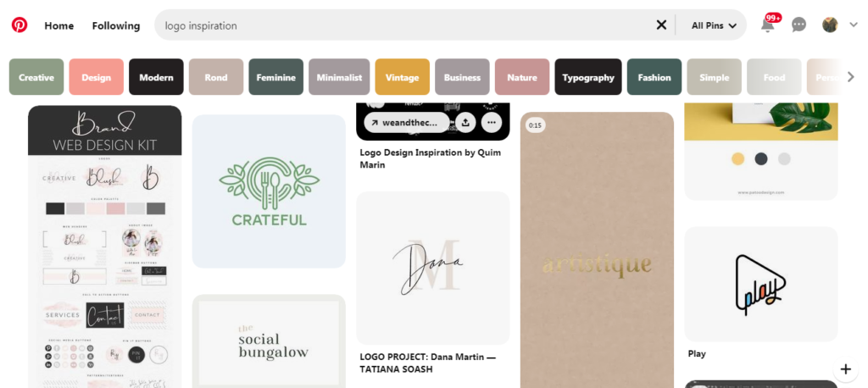Open the notifications bell

(x=767, y=25)
